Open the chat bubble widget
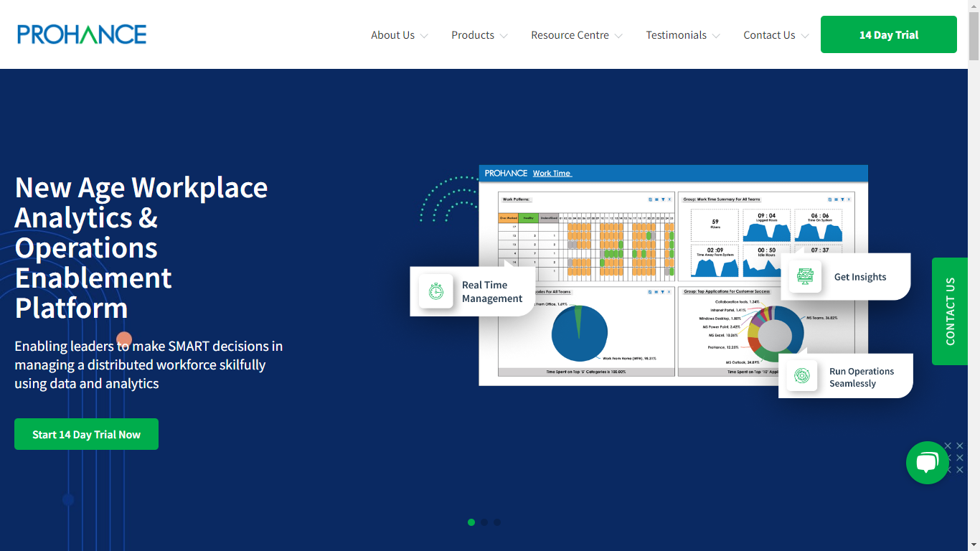Screen dimensions: 980x551 (x=927, y=463)
